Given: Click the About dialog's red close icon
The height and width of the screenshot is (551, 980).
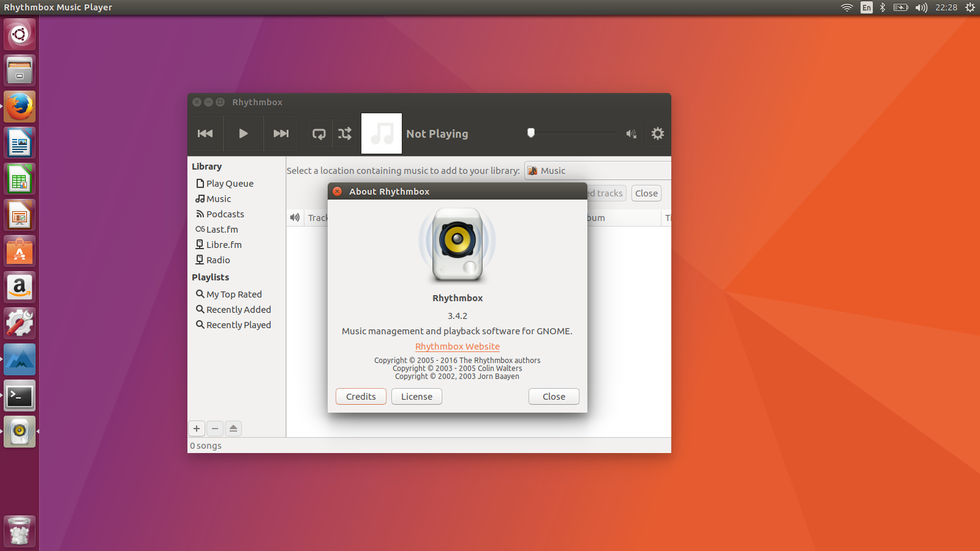Looking at the screenshot, I should pyautogui.click(x=337, y=192).
